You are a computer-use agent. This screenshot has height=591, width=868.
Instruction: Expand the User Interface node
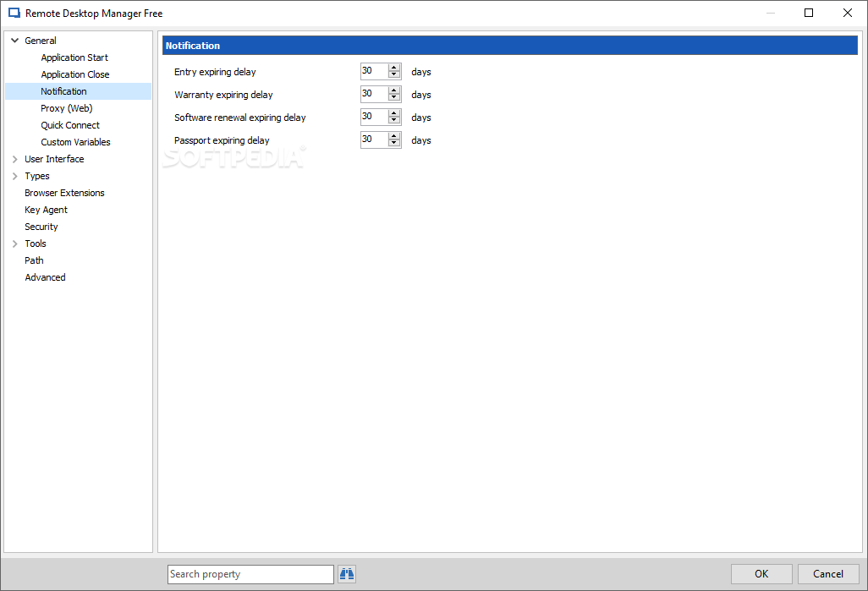click(x=15, y=159)
